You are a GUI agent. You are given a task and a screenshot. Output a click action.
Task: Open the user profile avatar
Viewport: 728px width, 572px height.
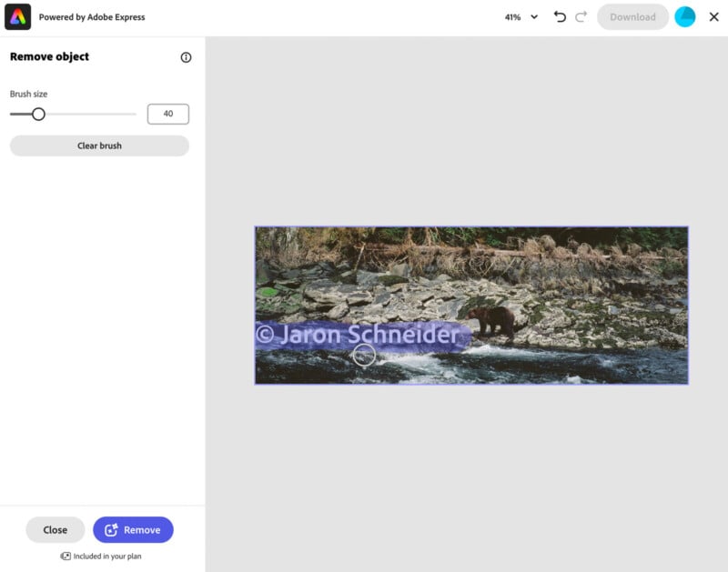(x=684, y=17)
